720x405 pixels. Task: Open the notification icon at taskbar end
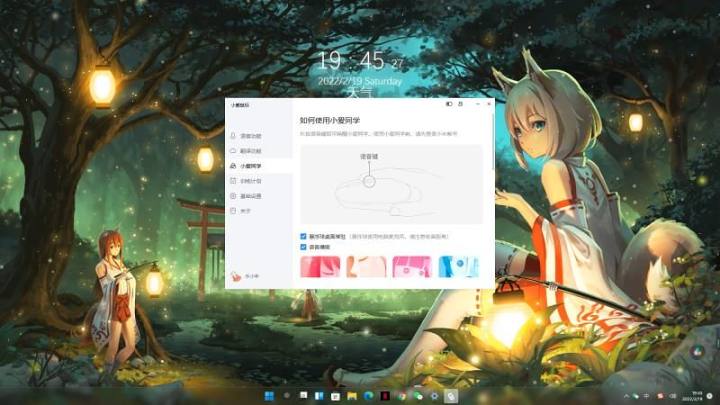click(x=710, y=396)
